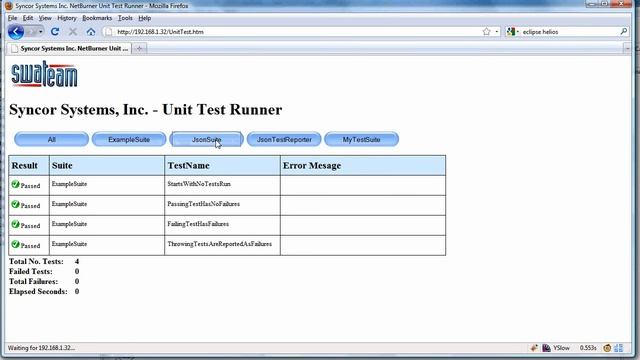Select test name StartsWithNoTestsRun

coord(199,184)
